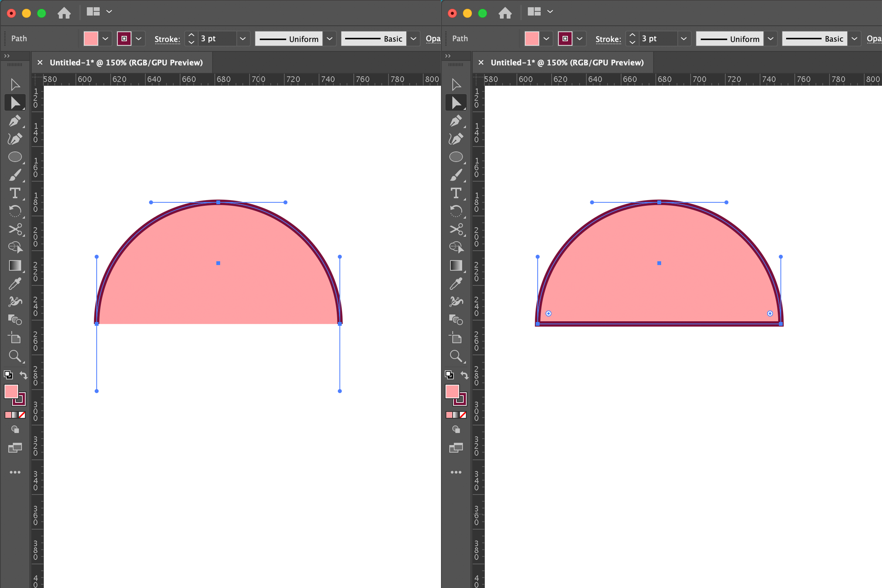Screen dimensions: 882x588
Task: Click the Stroke label link, left window
Action: click(x=167, y=39)
